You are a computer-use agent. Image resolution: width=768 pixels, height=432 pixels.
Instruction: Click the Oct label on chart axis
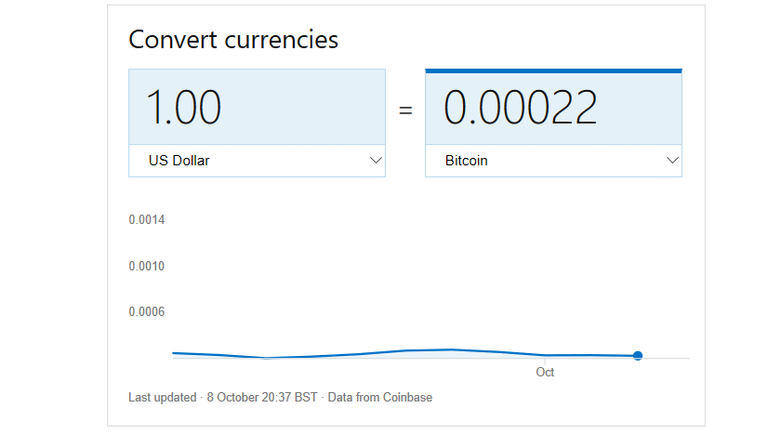point(545,372)
